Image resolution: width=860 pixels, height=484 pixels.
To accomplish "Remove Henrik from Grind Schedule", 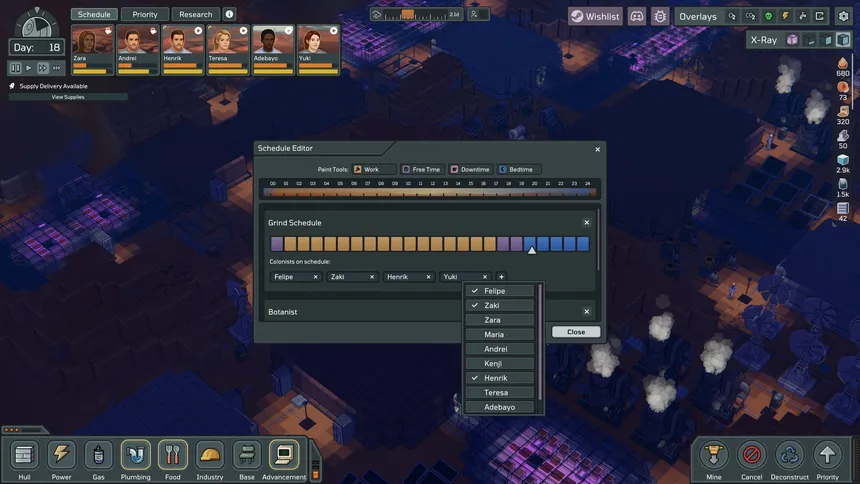I will coord(428,277).
